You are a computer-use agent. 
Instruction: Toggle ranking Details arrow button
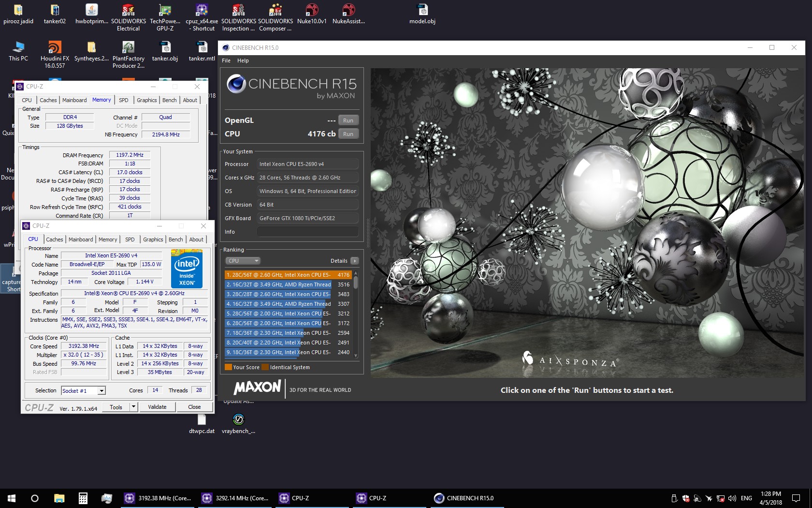pyautogui.click(x=354, y=261)
